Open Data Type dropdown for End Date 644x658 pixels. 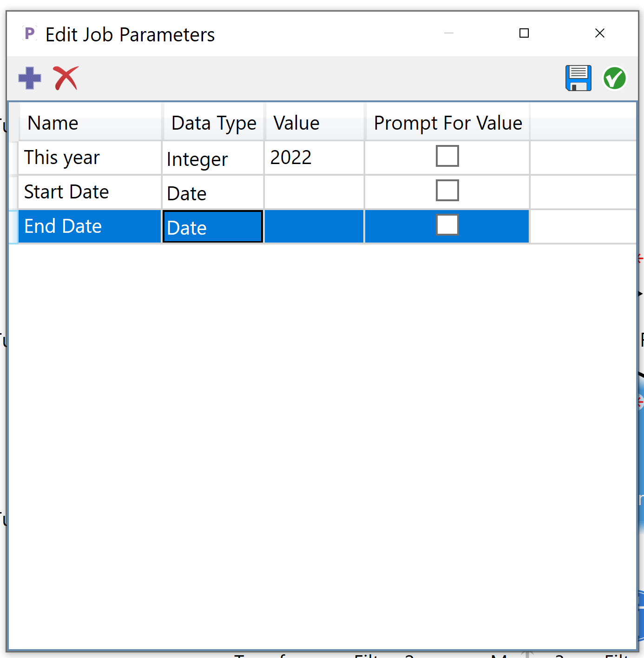pyautogui.click(x=213, y=227)
